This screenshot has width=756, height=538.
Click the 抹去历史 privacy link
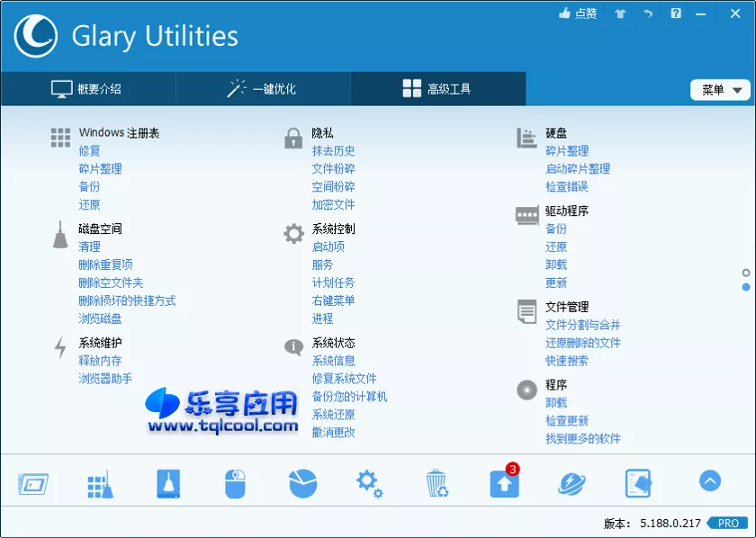(334, 150)
